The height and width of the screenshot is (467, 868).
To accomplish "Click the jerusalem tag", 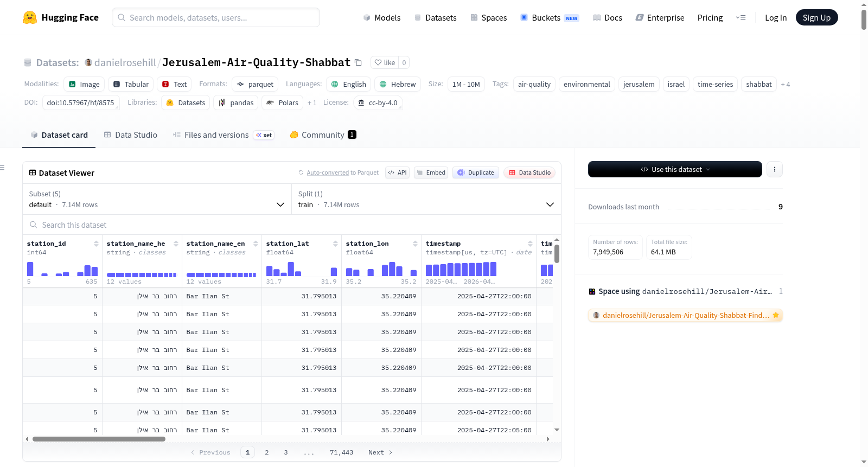I will pyautogui.click(x=639, y=84).
